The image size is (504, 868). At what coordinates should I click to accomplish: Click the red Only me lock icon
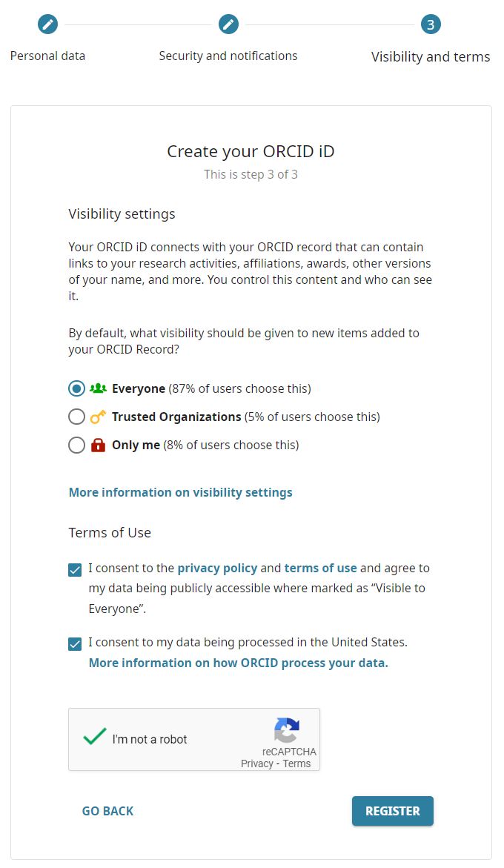point(98,445)
